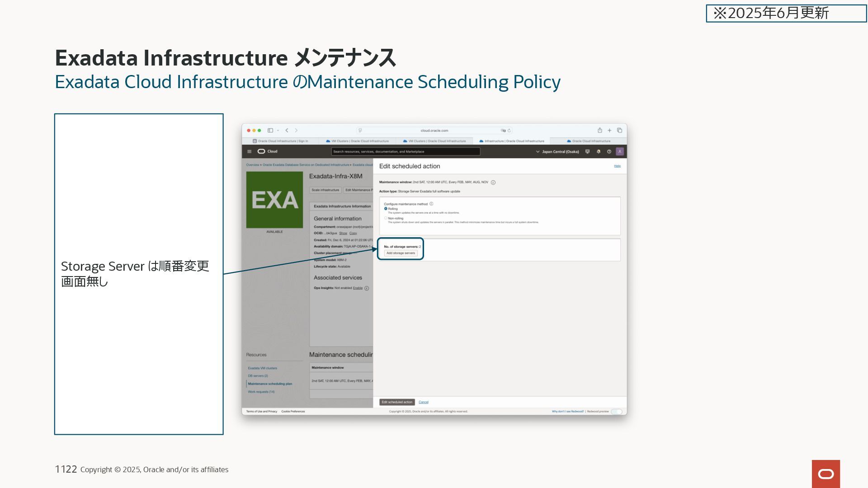Expand the Japan Central (Osaka) region dropdown
The height and width of the screenshot is (488, 868).
[x=557, y=152]
